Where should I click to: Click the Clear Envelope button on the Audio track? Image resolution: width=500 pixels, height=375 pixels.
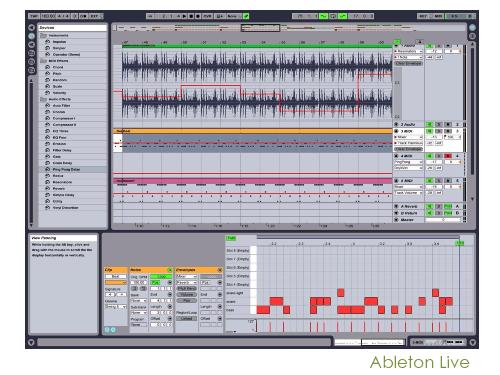[409, 63]
